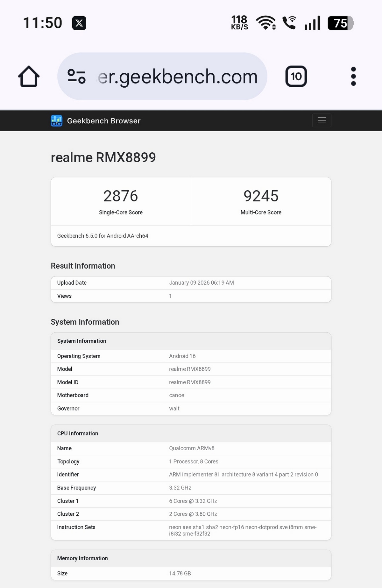Tap the cellular signal bars icon
This screenshot has height=588, width=382.
point(312,23)
